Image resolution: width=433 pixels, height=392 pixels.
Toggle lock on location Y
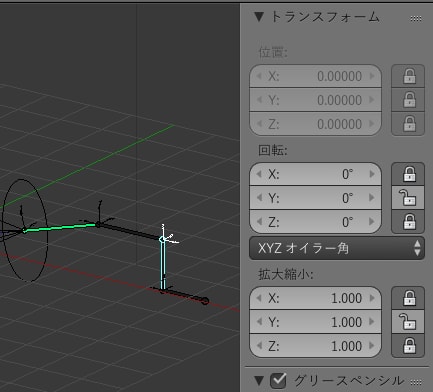(x=408, y=100)
